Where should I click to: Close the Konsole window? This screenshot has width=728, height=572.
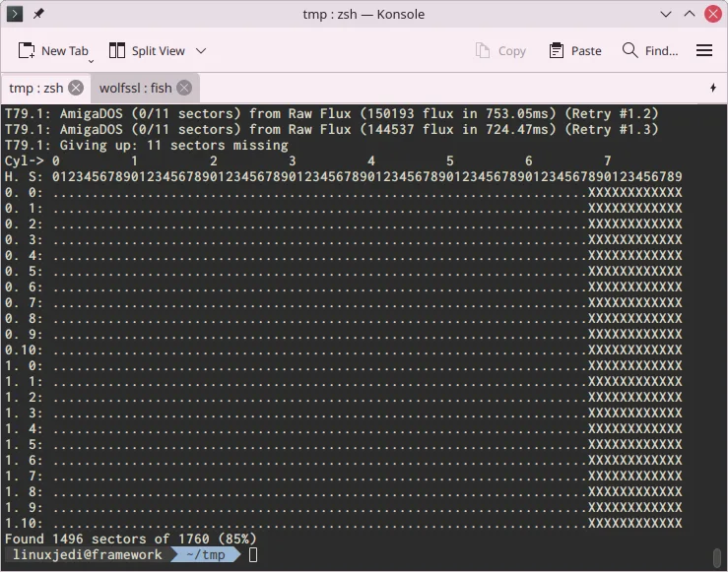coord(713,14)
